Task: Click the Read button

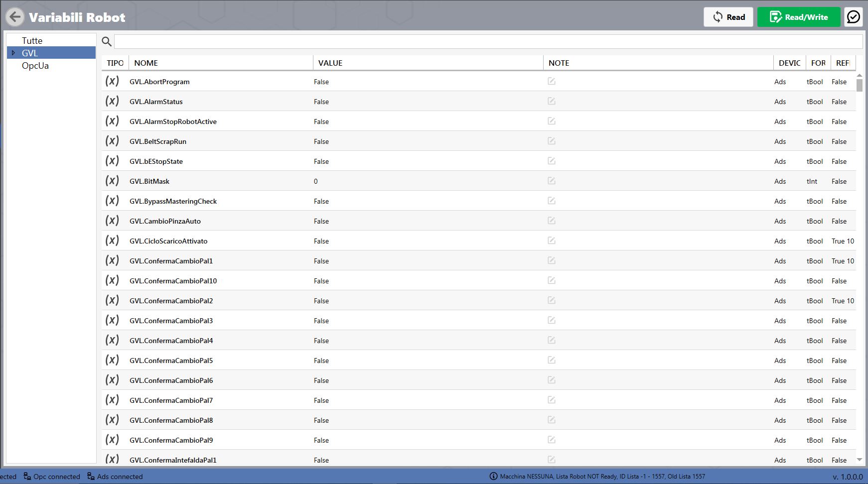Action: (x=728, y=17)
